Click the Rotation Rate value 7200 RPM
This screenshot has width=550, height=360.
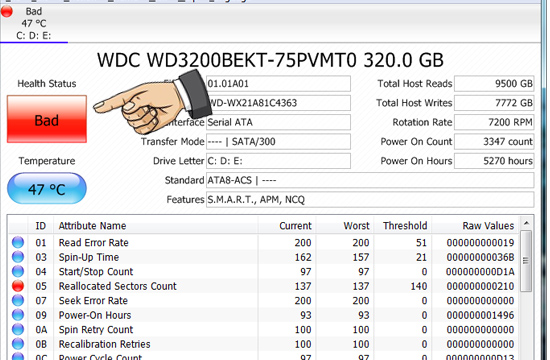494,122
